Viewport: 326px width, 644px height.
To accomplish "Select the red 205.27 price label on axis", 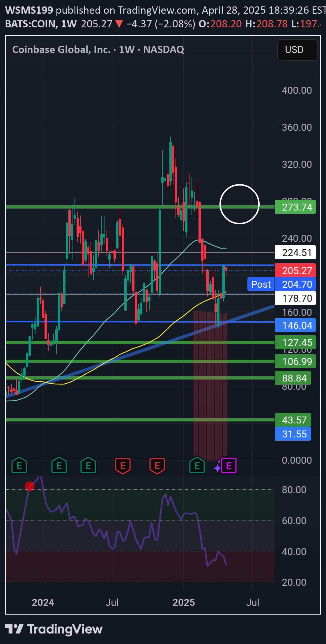I will 295,271.
